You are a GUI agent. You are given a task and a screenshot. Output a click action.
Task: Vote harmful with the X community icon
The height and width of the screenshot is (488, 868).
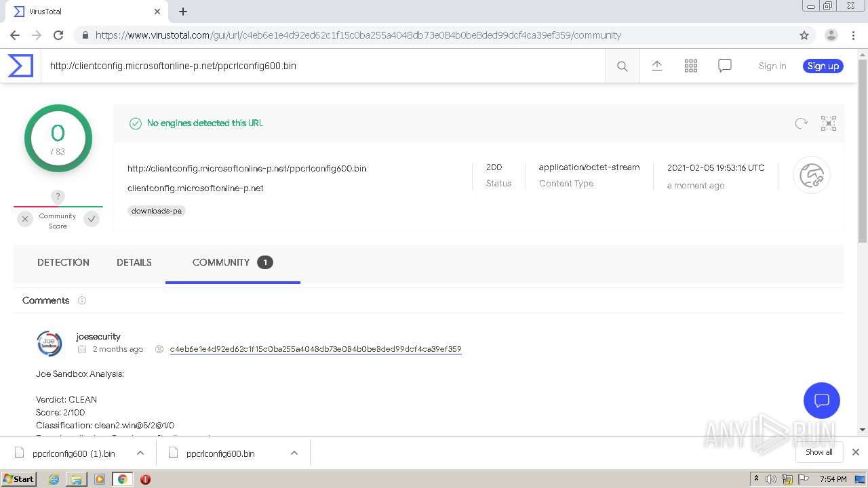[x=25, y=219]
